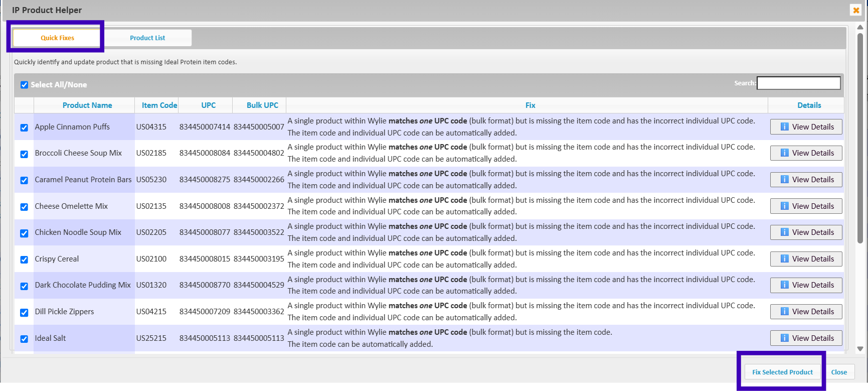Uncheck the Dill Pickle Zippers checkbox
This screenshot has width=868, height=391.
click(24, 313)
